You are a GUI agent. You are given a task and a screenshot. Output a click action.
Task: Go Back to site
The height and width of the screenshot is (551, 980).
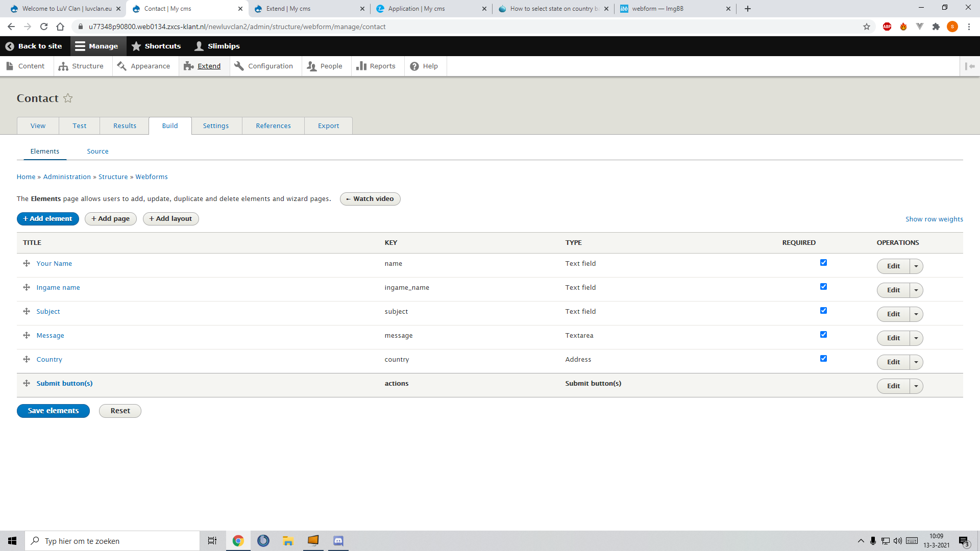click(34, 46)
